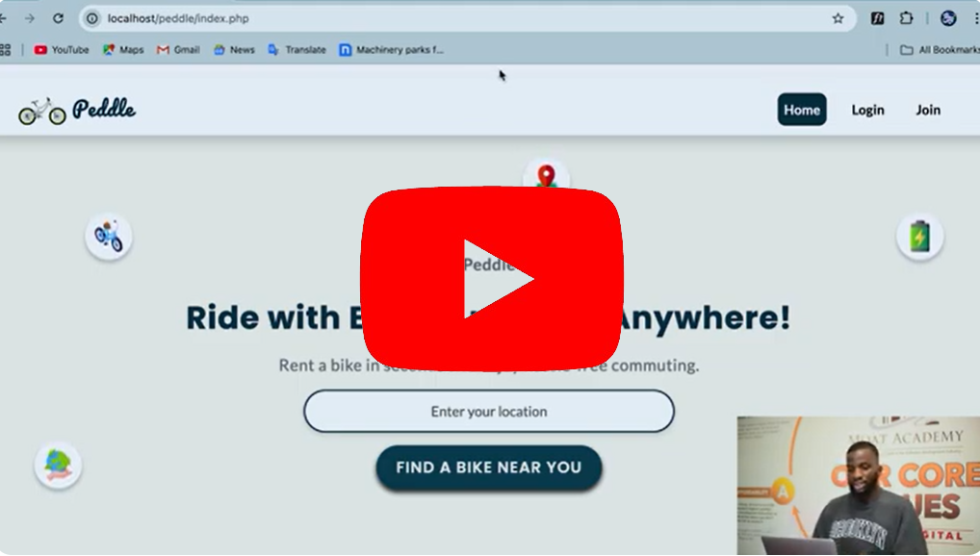Click the globe floating icon
The width and height of the screenshot is (980, 556).
[x=58, y=466]
